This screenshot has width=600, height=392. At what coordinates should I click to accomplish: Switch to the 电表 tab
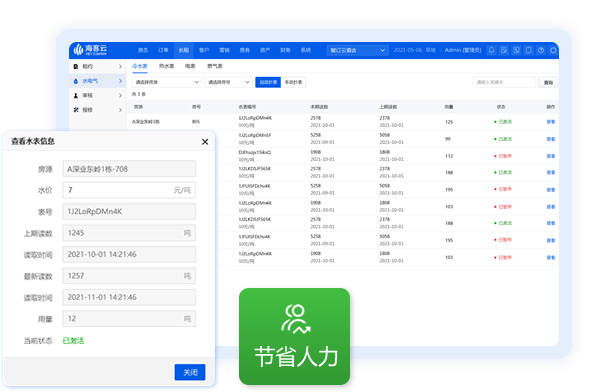[190, 66]
